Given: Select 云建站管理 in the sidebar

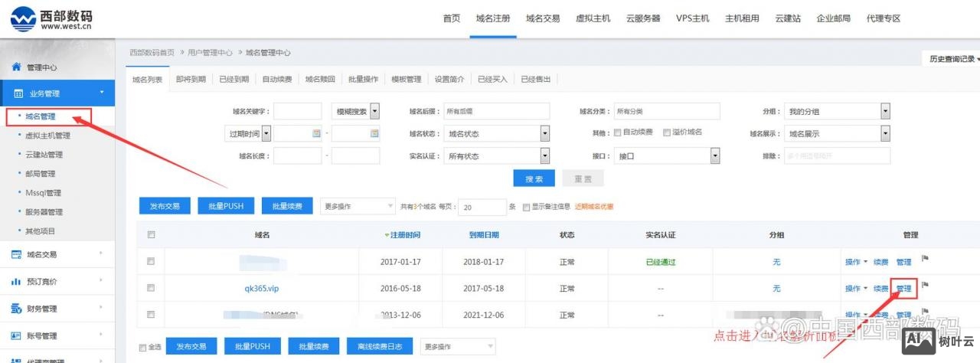Looking at the screenshot, I should pos(44,155).
